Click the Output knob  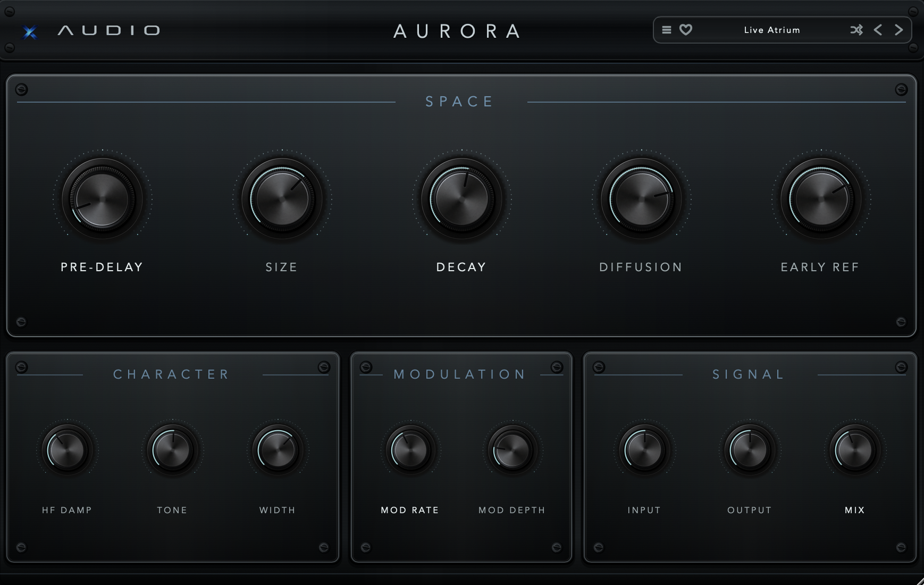point(750,450)
